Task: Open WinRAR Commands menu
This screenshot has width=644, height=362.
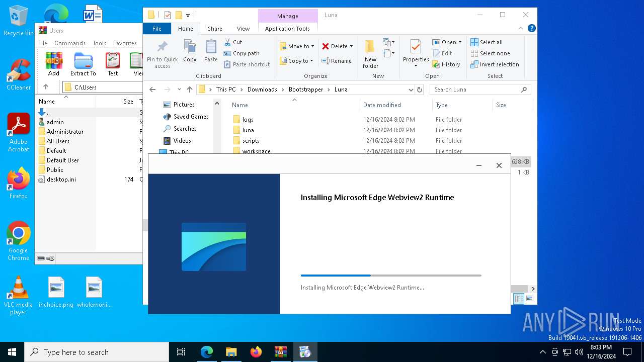Action: (x=70, y=43)
